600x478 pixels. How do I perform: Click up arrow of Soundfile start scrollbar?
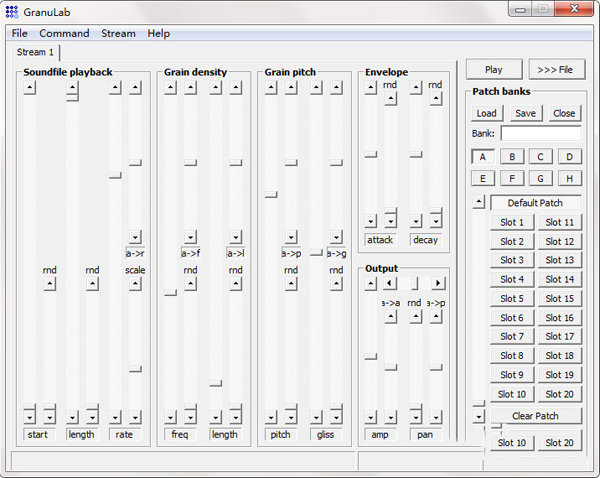click(29, 88)
